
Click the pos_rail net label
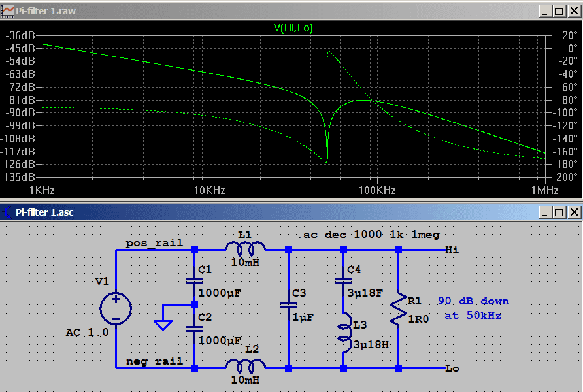[154, 243]
